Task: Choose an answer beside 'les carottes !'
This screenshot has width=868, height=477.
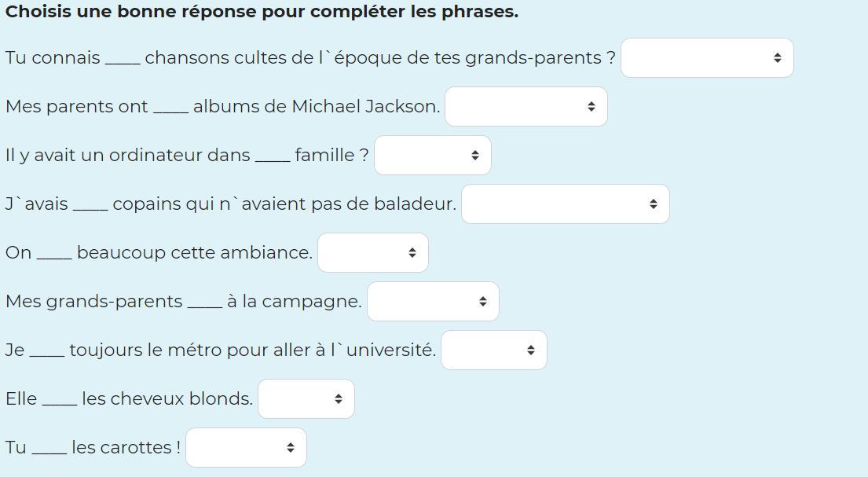Action: click(245, 448)
